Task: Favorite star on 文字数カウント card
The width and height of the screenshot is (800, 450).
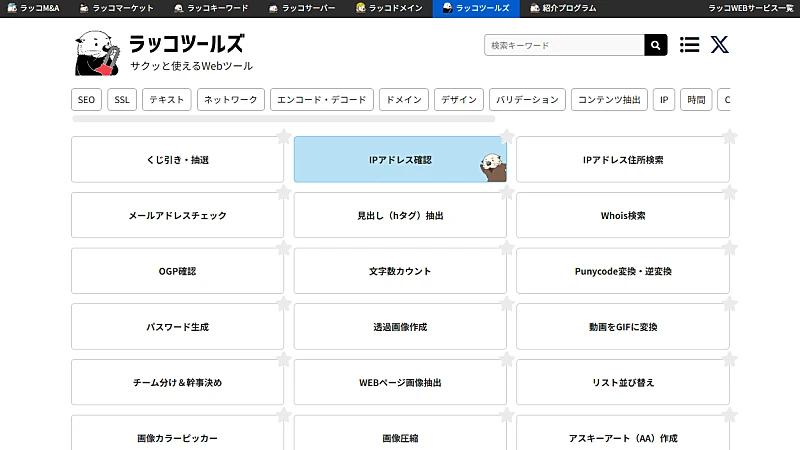Action: click(x=507, y=248)
